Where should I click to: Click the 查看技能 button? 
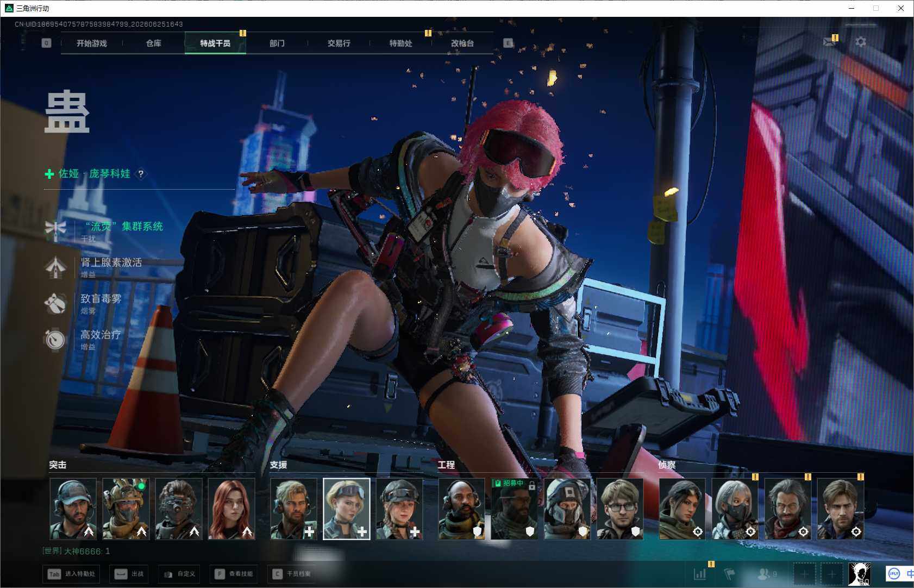[234, 574]
